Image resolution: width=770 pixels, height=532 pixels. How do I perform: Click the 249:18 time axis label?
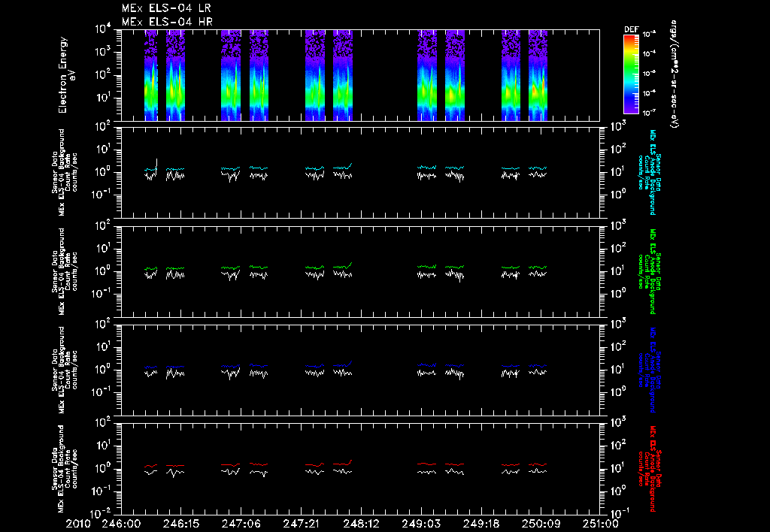tap(480, 524)
